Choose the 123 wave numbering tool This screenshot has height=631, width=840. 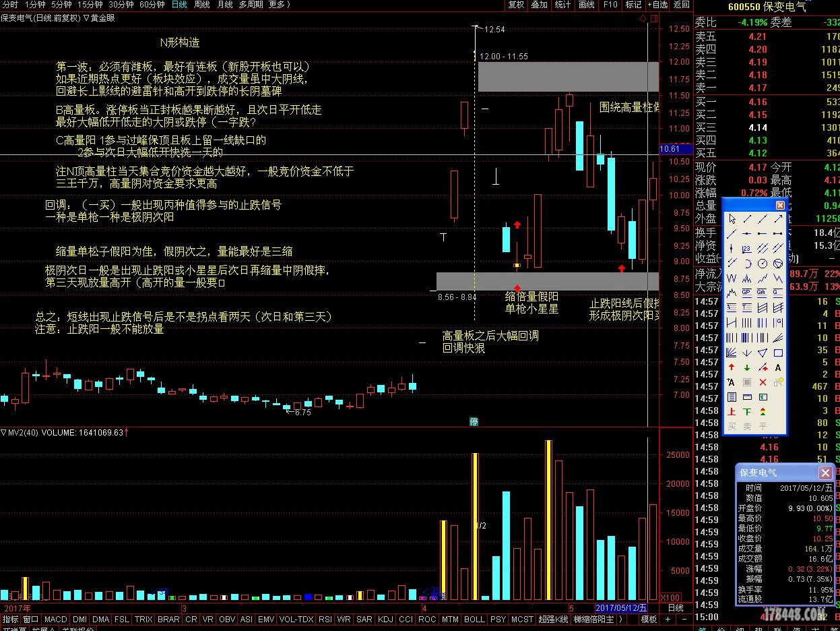(746, 248)
